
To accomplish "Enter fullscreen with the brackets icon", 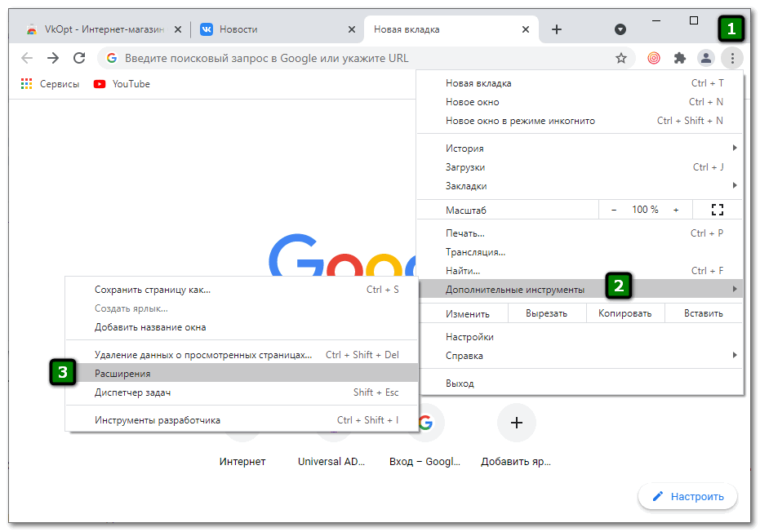I will 718,210.
